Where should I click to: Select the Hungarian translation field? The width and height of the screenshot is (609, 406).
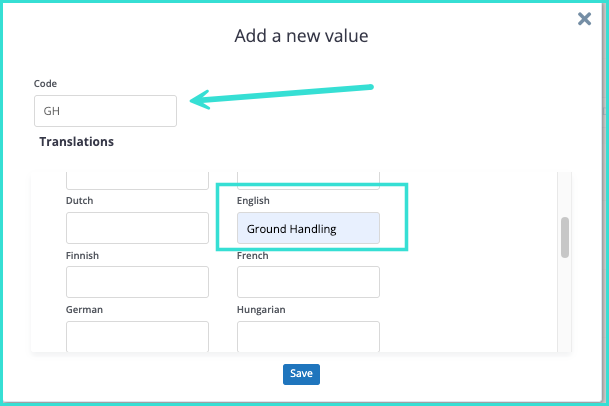pyautogui.click(x=308, y=336)
